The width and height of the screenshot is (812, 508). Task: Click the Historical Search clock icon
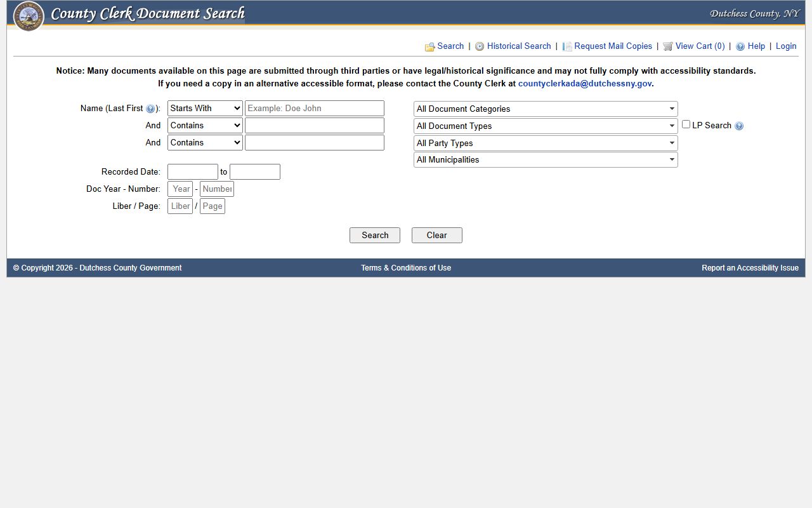click(x=480, y=46)
